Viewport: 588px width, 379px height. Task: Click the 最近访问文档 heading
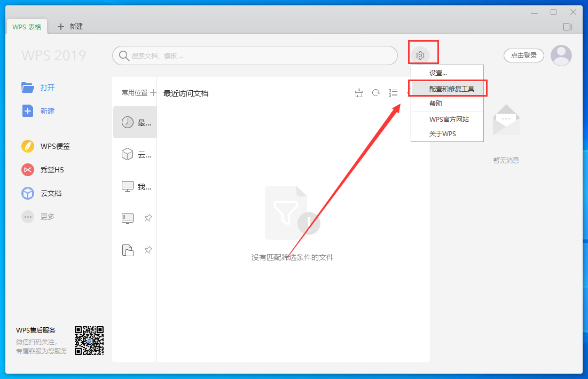pyautogui.click(x=186, y=93)
